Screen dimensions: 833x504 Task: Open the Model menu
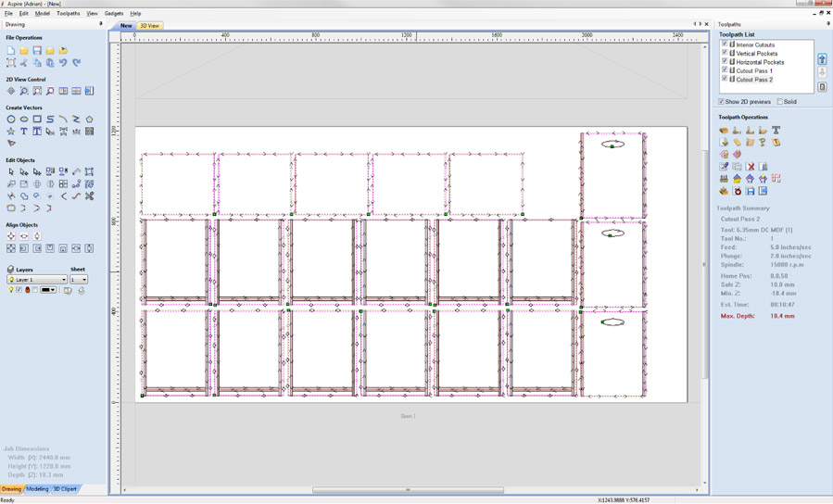(x=43, y=13)
